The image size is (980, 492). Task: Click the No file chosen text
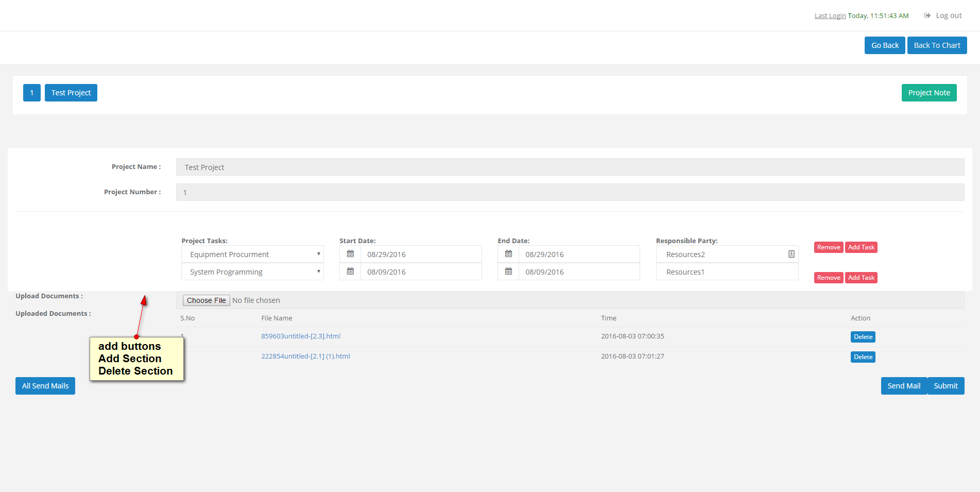tap(256, 300)
